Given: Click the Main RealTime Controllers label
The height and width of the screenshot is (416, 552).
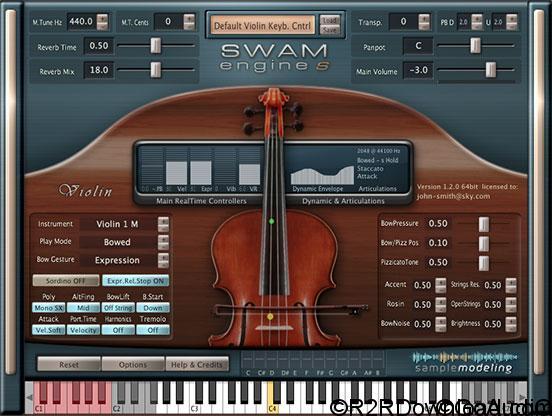Looking at the screenshot, I should click(201, 201).
